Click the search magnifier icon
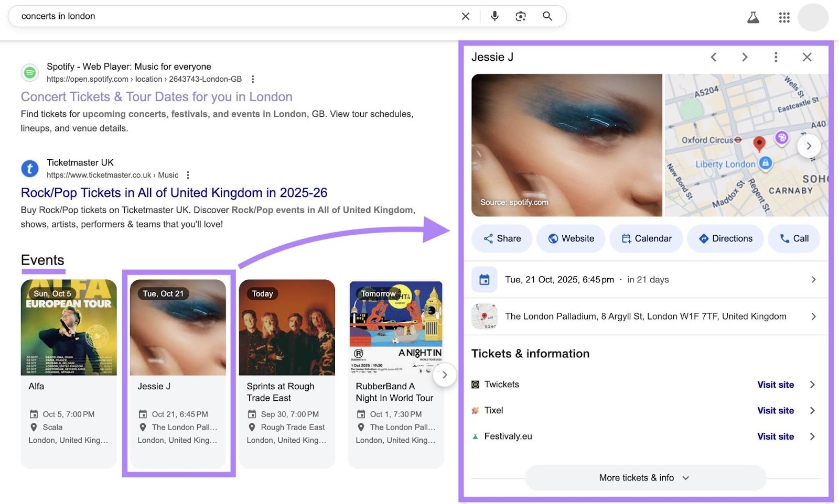 pos(547,16)
